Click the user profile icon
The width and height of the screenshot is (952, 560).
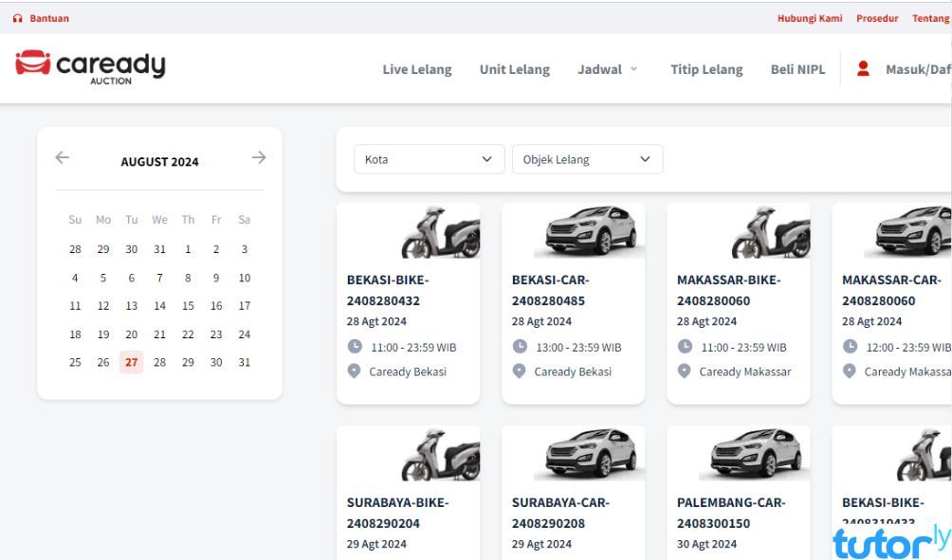click(863, 68)
